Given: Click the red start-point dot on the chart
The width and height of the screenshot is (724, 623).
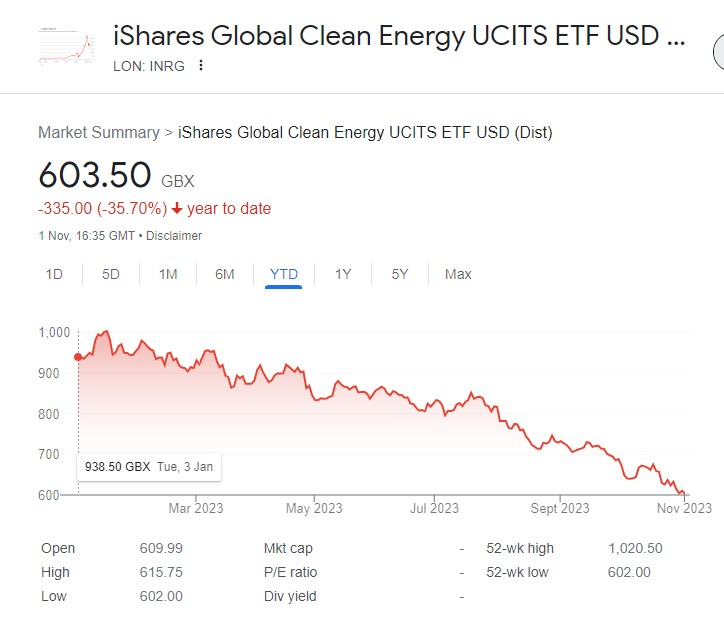Looking at the screenshot, I should [78, 356].
